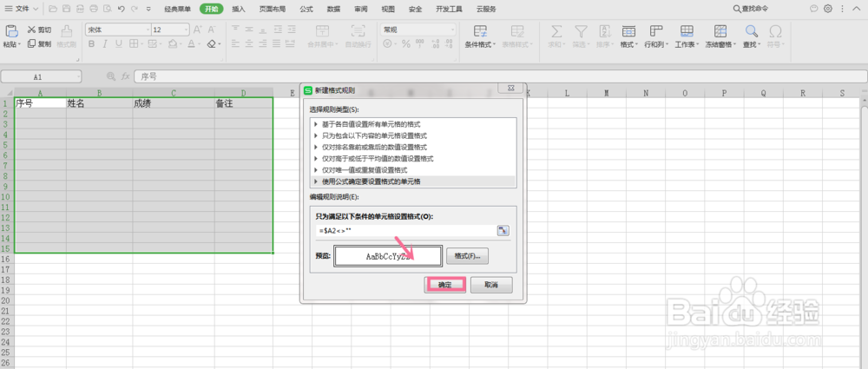Switch to the 审阅 (Review) tab
This screenshot has width=868, height=369.
point(361,9)
